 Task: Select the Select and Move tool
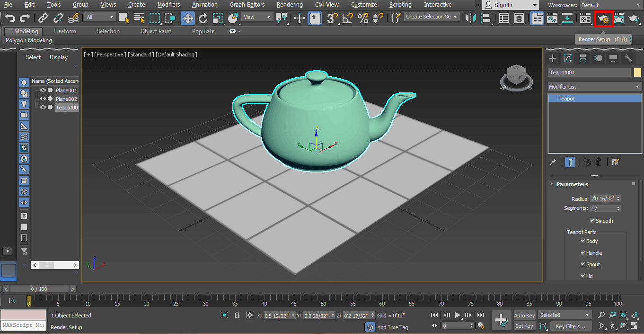coord(188,18)
